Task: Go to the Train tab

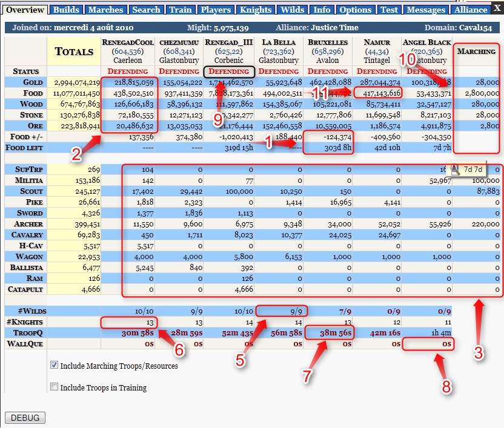Action: [x=181, y=10]
